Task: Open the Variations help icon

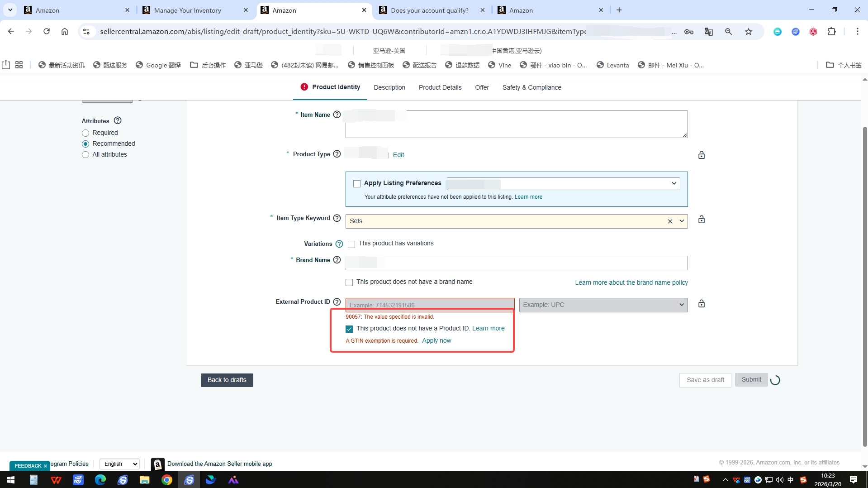Action: (x=339, y=244)
